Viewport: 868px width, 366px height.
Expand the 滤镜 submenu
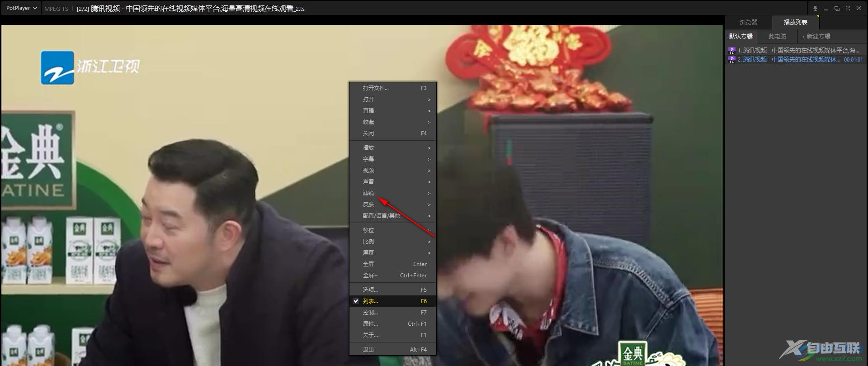click(x=392, y=193)
